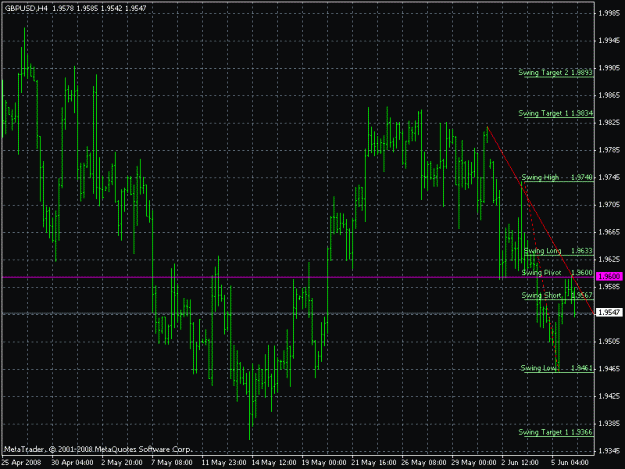Click the 25 Apr 2008 date label
Image resolution: width=625 pixels, height=469 pixels.
coord(22,463)
